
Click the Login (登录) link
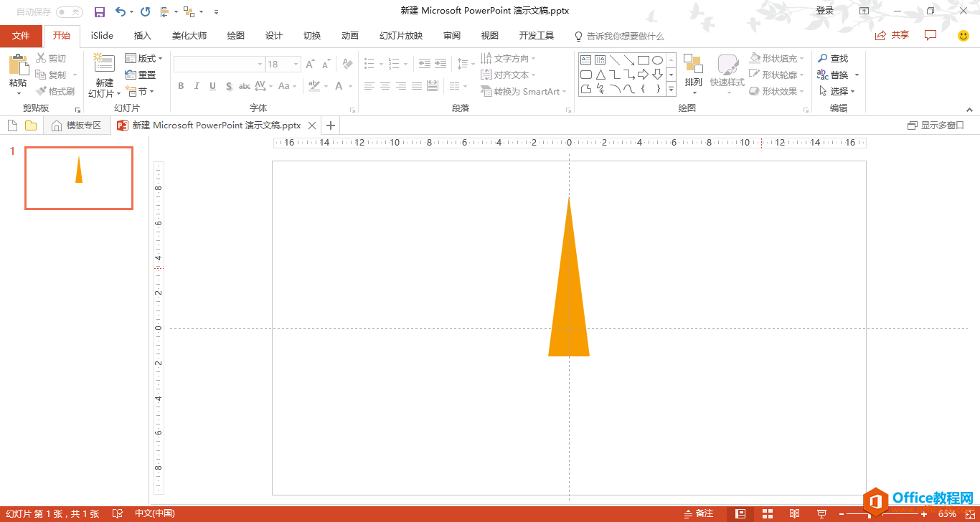pyautogui.click(x=825, y=11)
